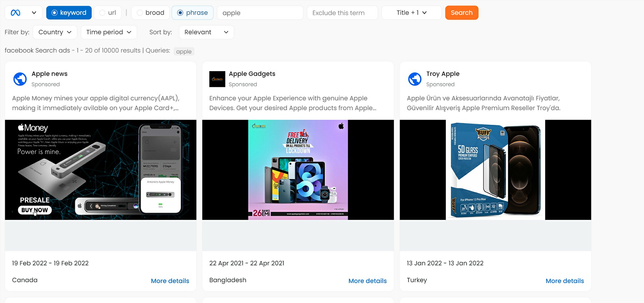Image resolution: width=644 pixels, height=303 pixels.
Task: Click the Bangladesh country label
Action: click(228, 280)
